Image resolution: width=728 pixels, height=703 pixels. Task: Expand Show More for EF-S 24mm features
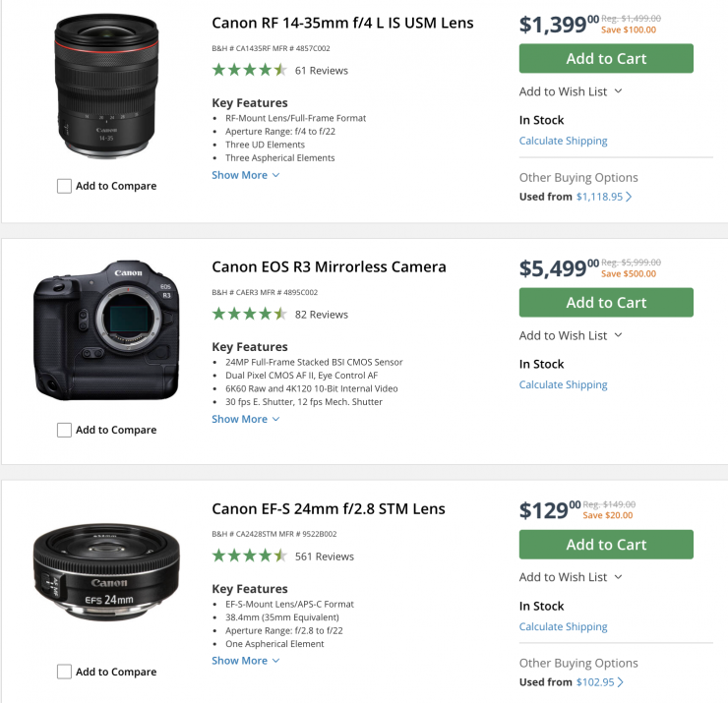[246, 661]
